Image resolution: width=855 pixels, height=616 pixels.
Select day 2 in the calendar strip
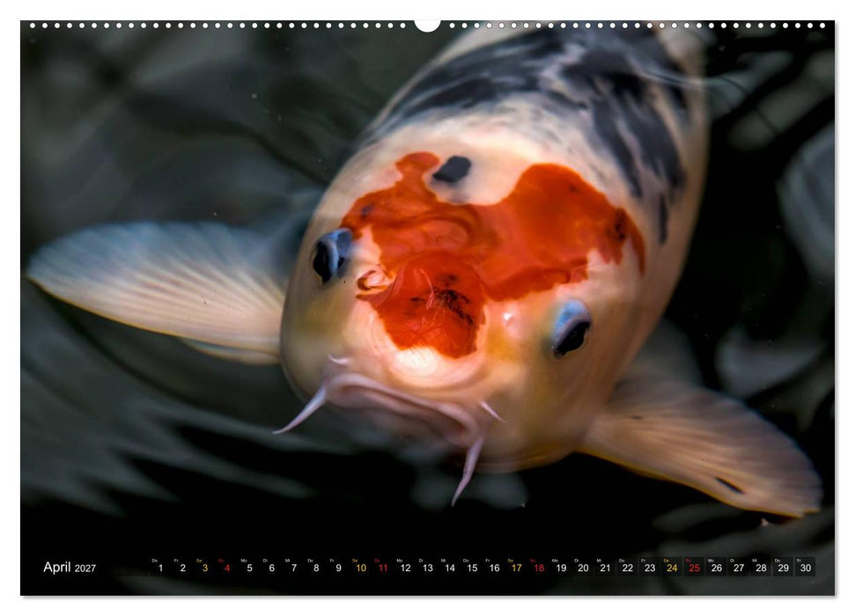[x=182, y=567]
